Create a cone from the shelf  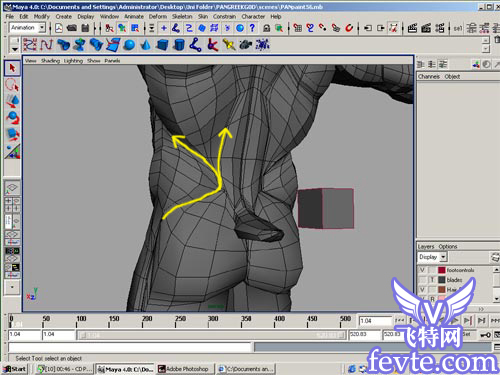145,45
